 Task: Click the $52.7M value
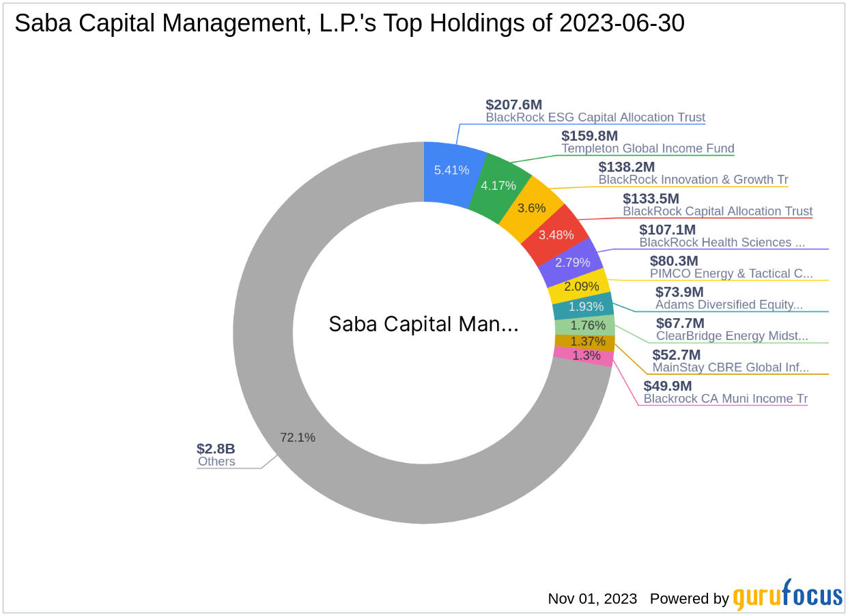click(676, 354)
